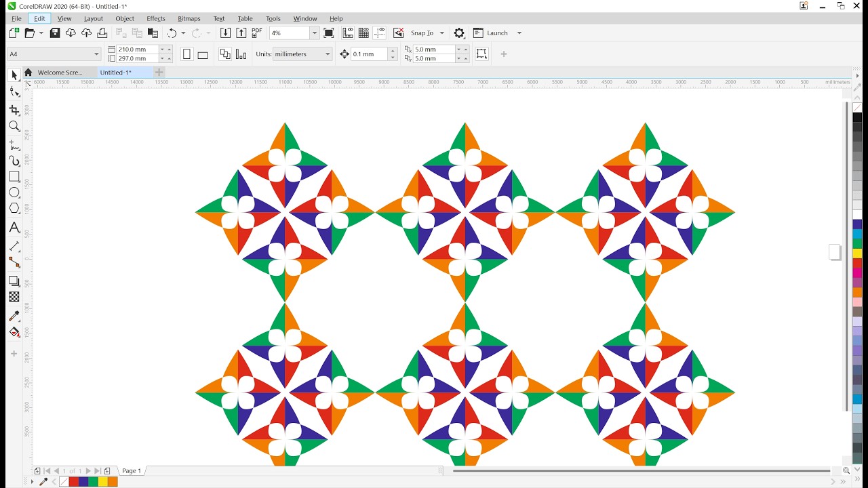Save the document
This screenshot has width=868, height=488.
tap(55, 33)
